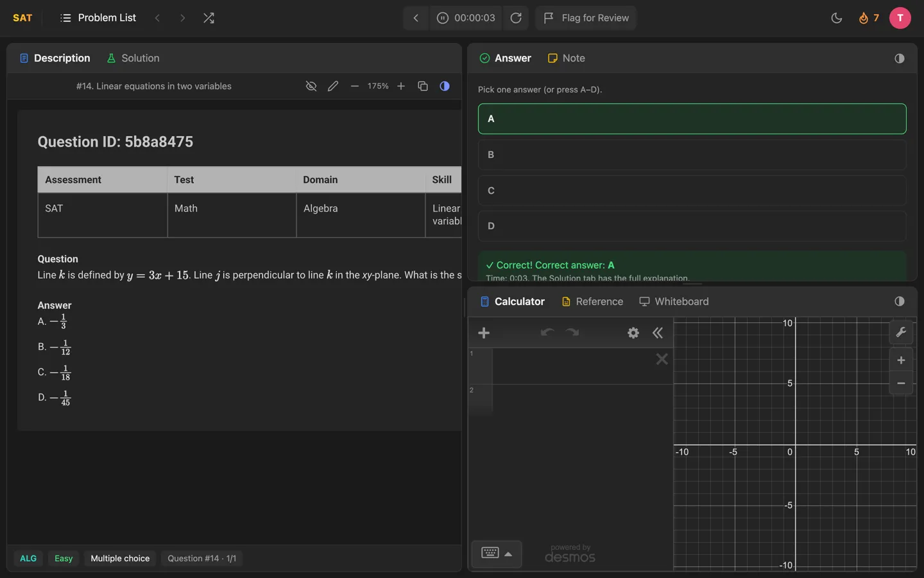Pause the 00:00:03 timer

[x=442, y=18]
